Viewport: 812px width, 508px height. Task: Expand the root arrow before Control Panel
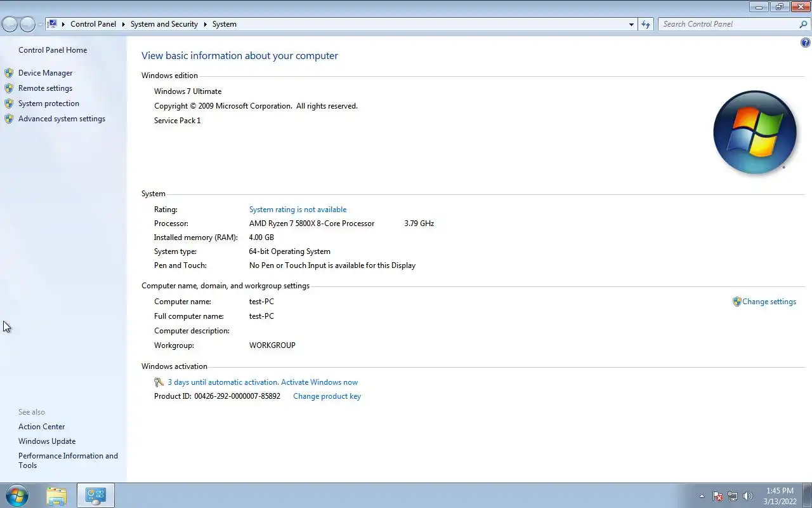pos(63,24)
